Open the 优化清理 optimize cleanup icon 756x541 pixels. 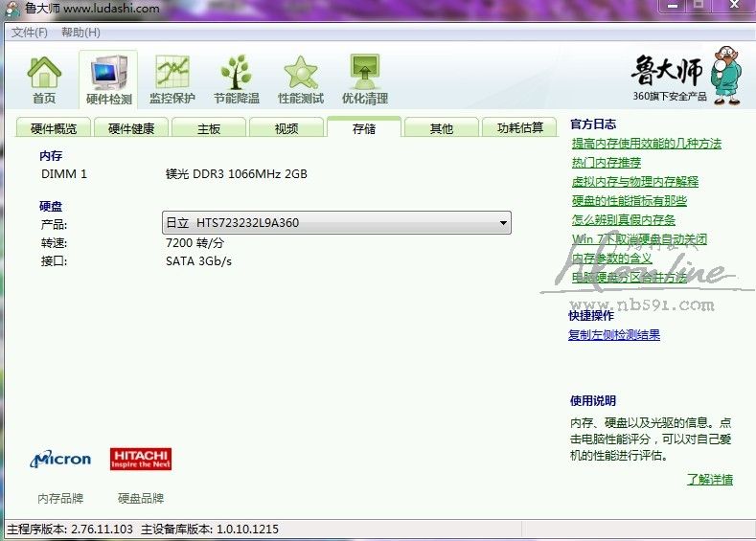click(365, 80)
